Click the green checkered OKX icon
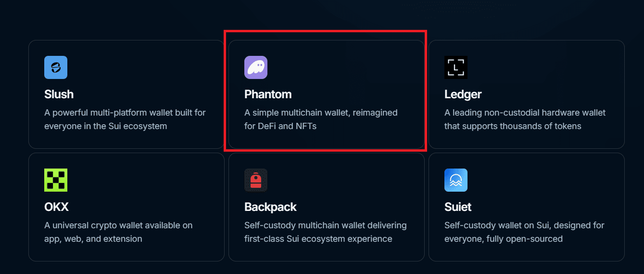644x274 pixels. 56,180
